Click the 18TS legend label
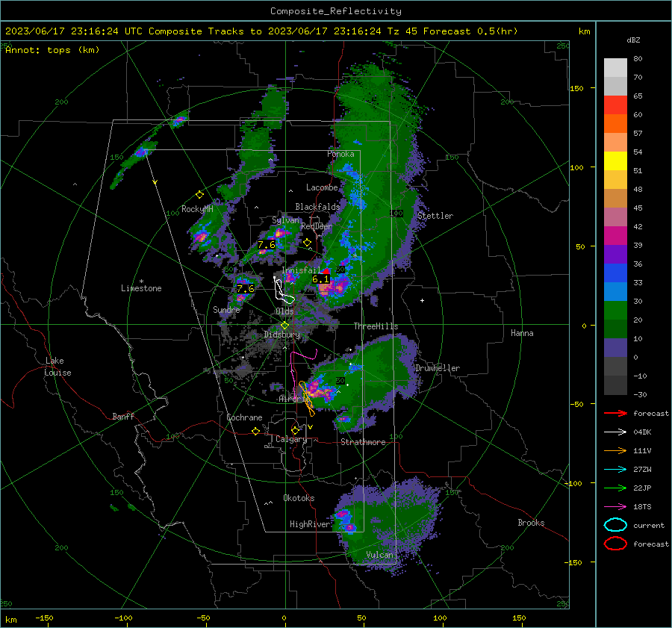This screenshot has width=672, height=628. [642, 507]
